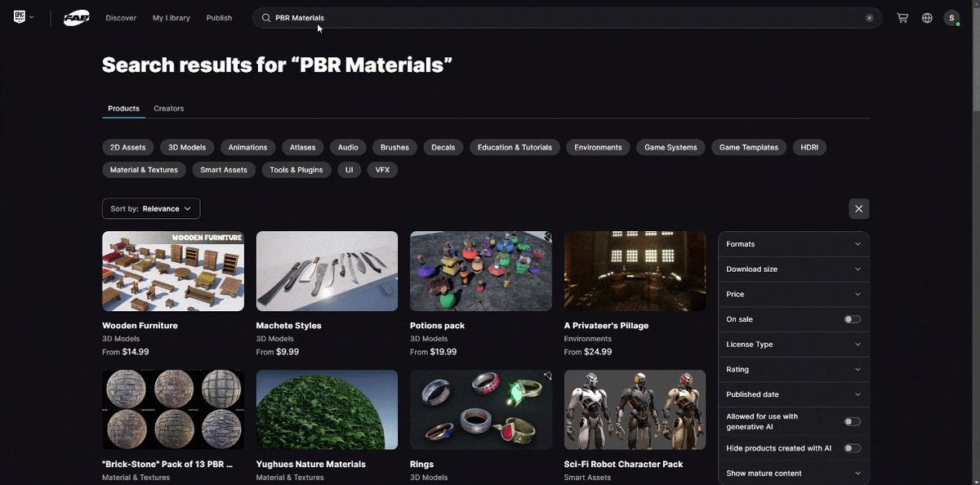Expand the Published date filter

point(794,394)
